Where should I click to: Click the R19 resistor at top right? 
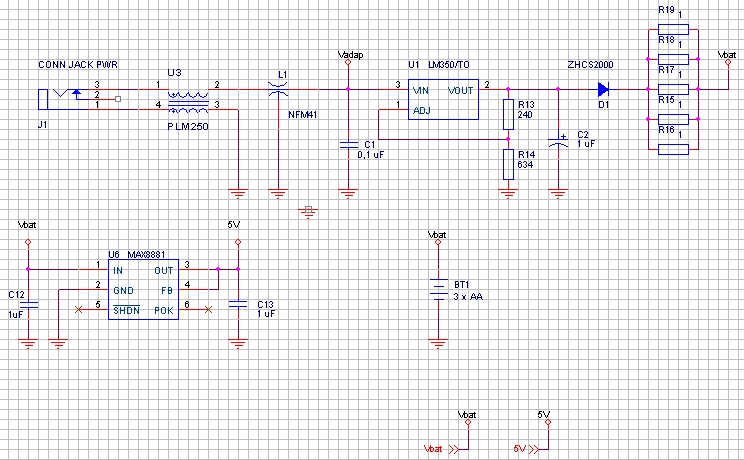click(674, 30)
